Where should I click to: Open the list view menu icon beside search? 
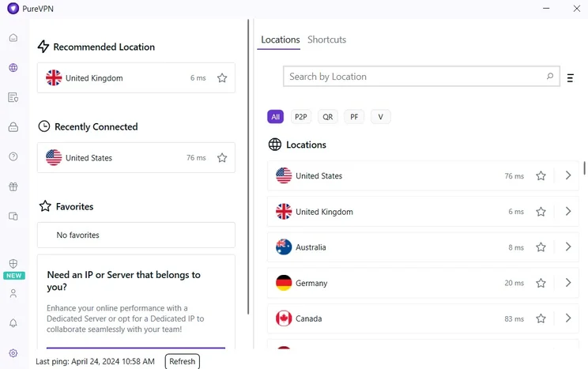coord(570,78)
